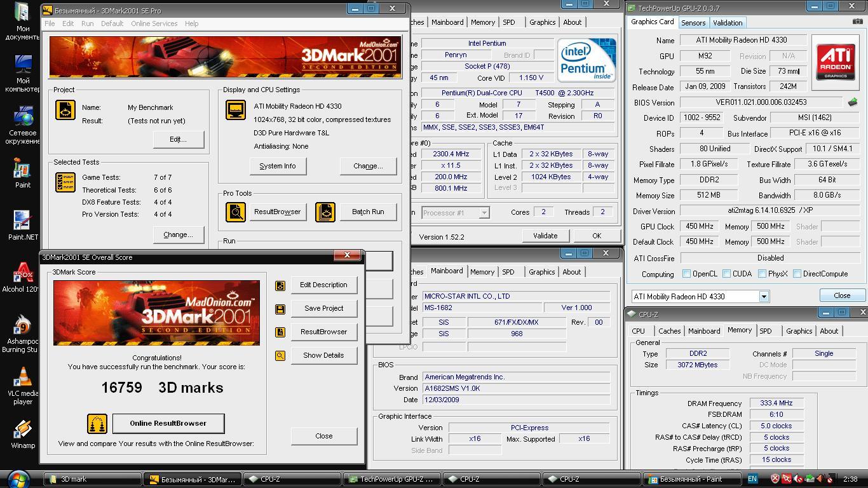Select the Paint desktop shortcut
The image size is (868, 488).
click(x=22, y=173)
